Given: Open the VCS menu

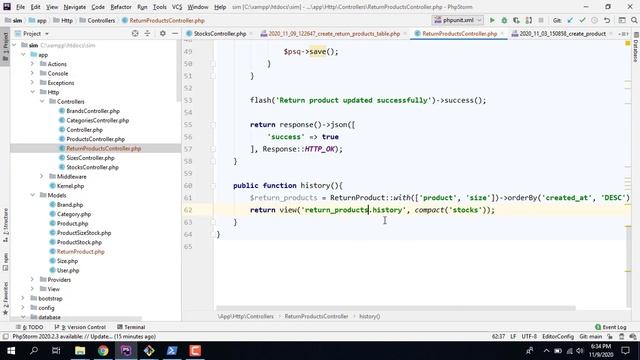Looking at the screenshot, I should [177, 7].
